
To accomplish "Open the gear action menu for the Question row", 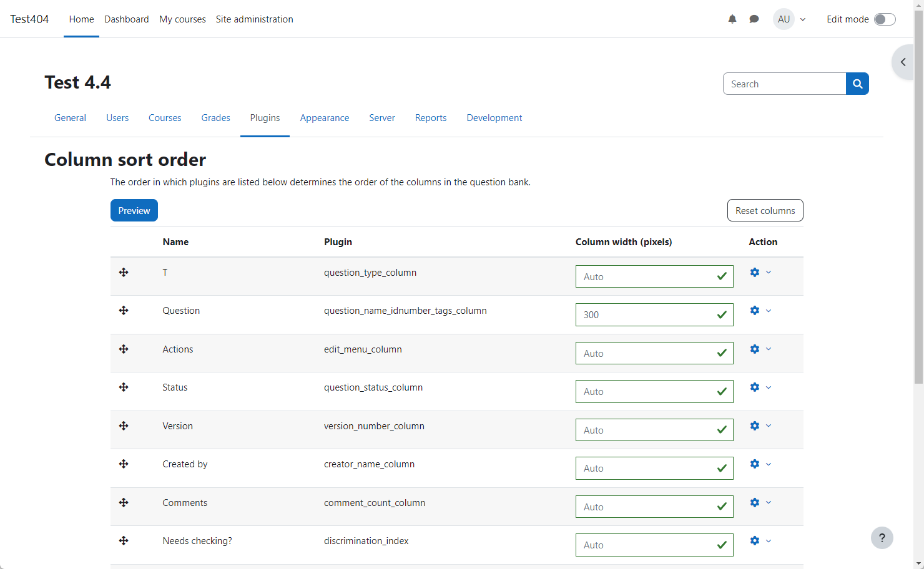I will 755,310.
